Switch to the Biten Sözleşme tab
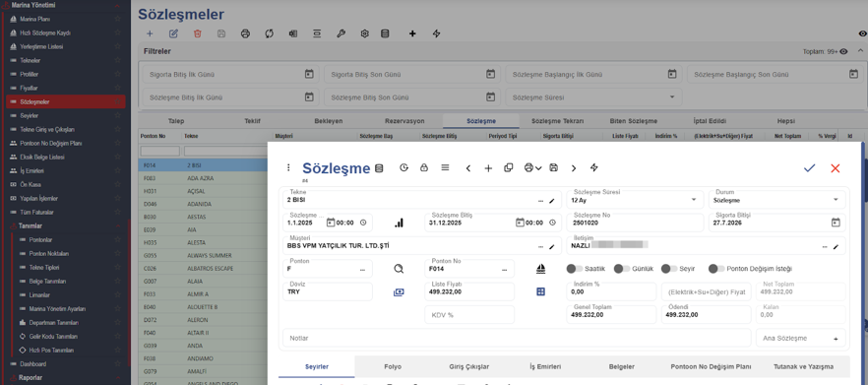Viewport: 868px width, 385px height. click(x=634, y=121)
